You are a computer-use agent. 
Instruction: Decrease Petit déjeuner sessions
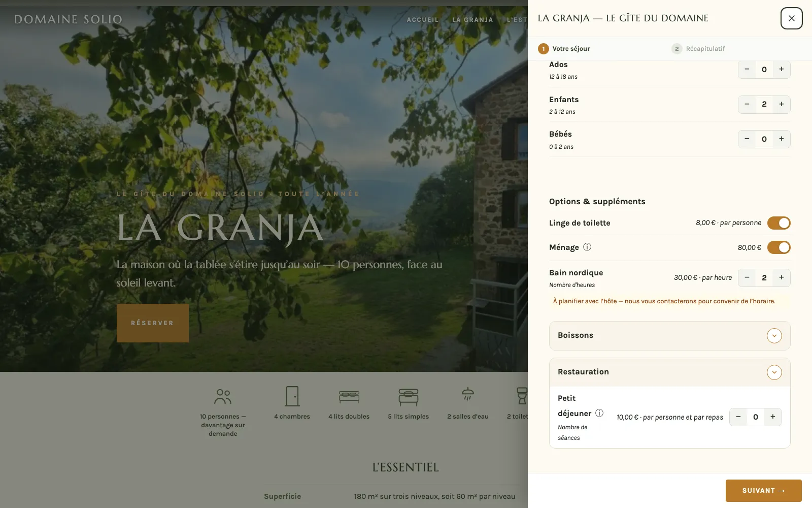(x=738, y=417)
